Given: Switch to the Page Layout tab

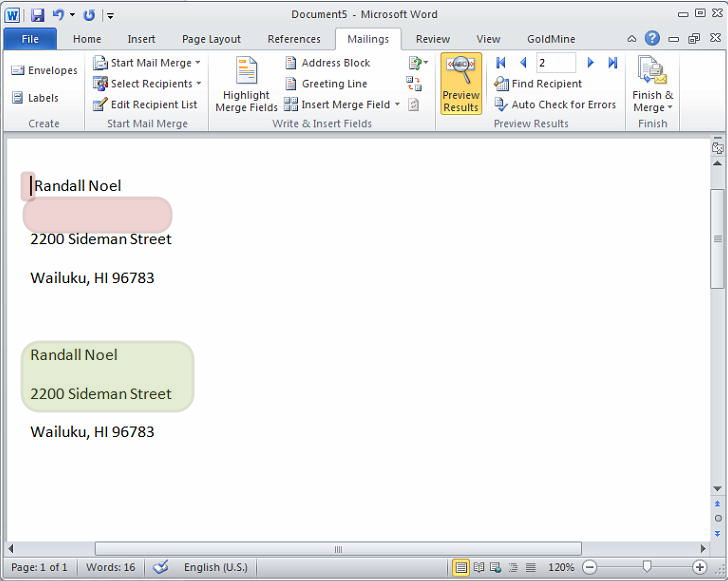Looking at the screenshot, I should click(x=211, y=39).
